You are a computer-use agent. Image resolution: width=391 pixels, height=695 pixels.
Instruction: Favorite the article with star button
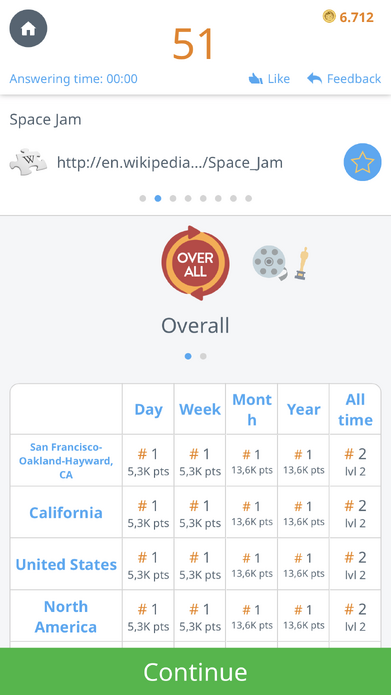click(362, 162)
